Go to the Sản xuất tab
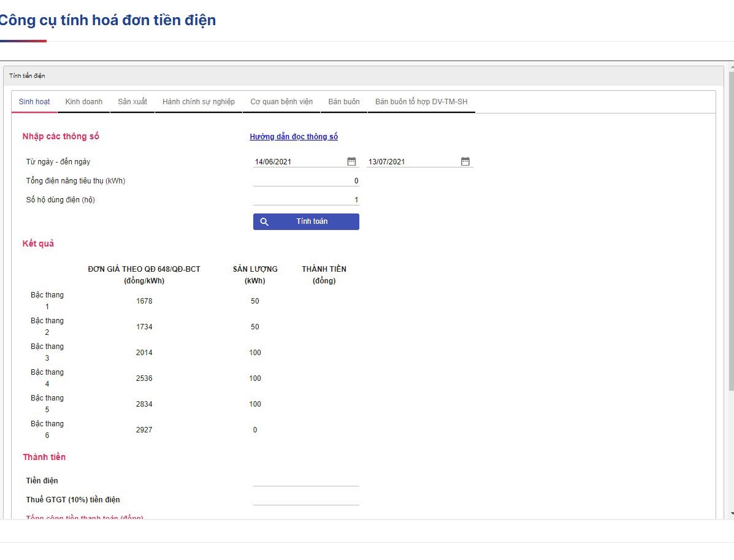The image size is (734, 560). point(132,102)
